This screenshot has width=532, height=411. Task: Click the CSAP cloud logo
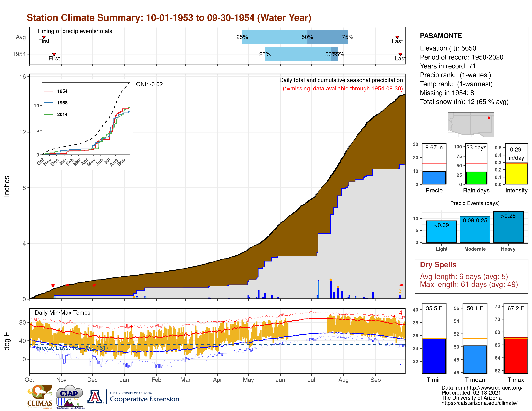(70, 397)
